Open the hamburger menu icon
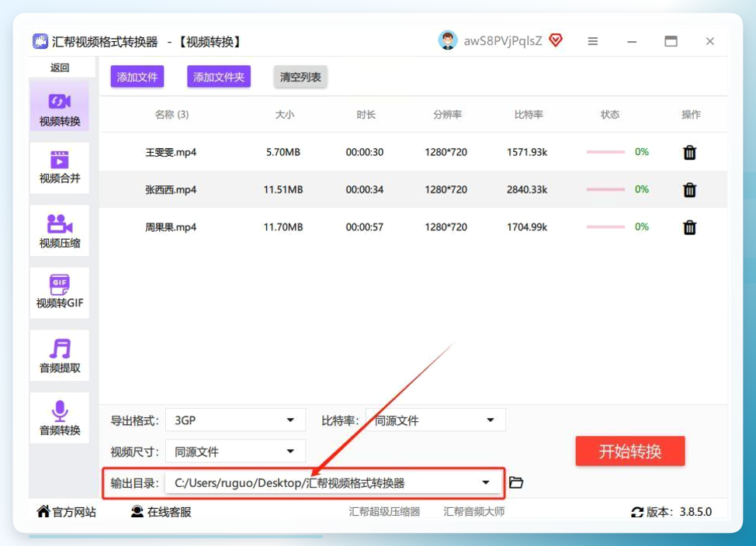Image resolution: width=756 pixels, height=546 pixels. coord(593,41)
